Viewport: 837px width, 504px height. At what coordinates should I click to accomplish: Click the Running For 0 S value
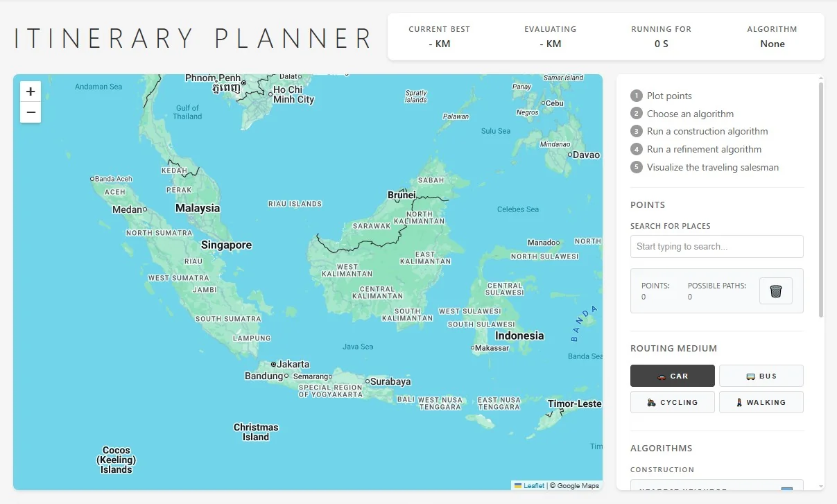coord(661,44)
